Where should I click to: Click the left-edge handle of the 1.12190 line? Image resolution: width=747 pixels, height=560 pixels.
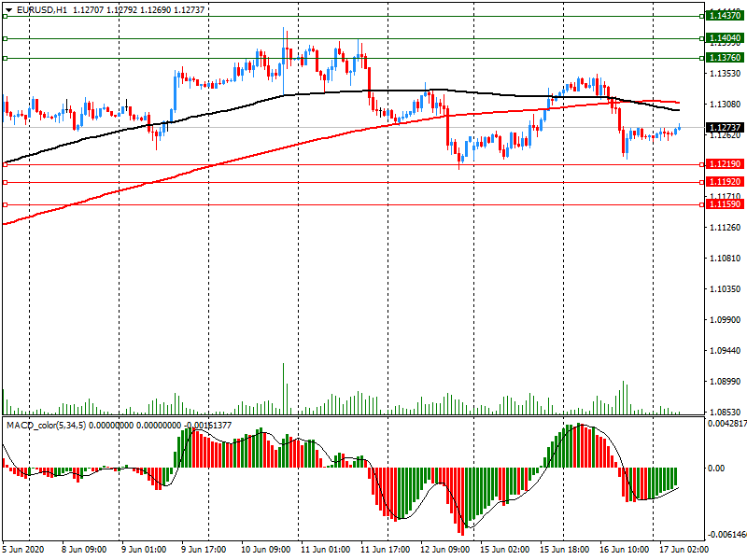(x=5, y=164)
